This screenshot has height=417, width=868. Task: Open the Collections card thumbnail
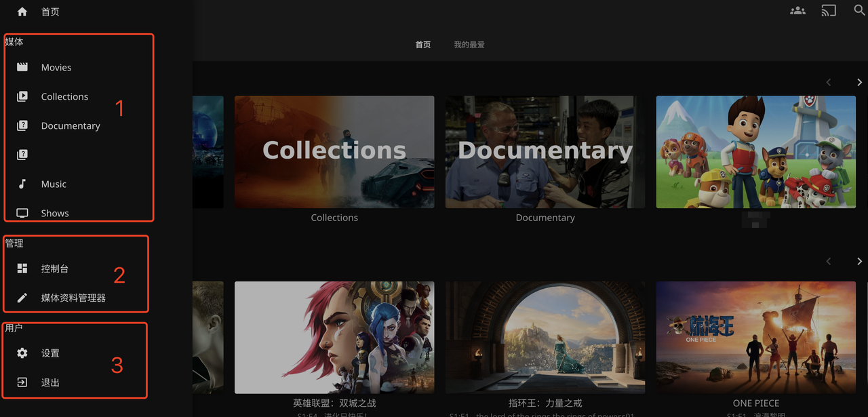(334, 152)
